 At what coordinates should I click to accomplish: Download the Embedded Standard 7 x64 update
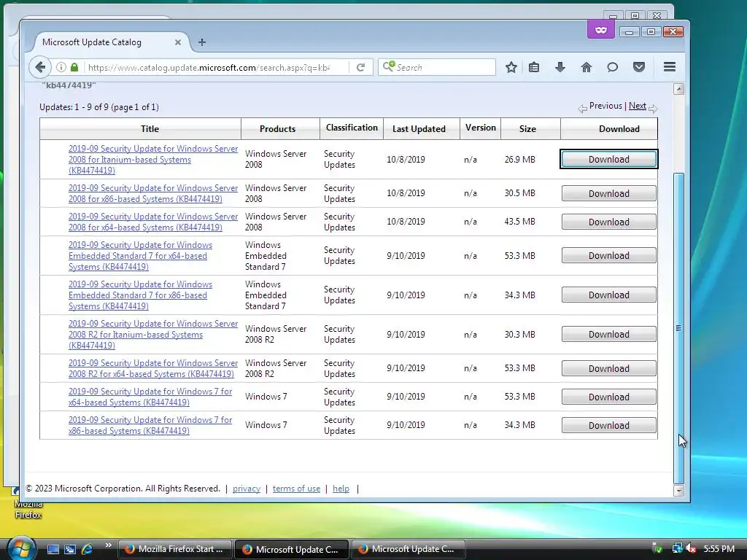(x=609, y=256)
